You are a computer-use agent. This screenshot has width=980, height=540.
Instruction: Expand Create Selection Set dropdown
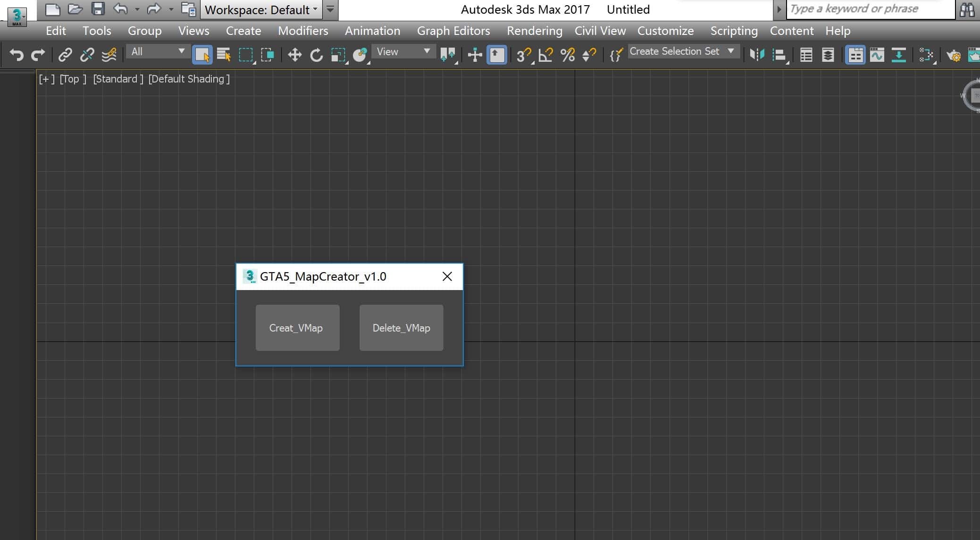[x=683, y=51]
